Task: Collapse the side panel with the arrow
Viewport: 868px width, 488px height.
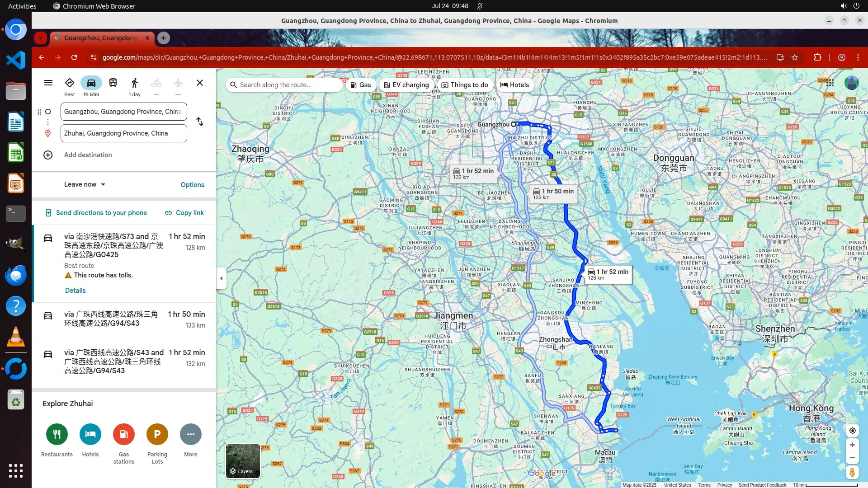Action: (x=221, y=278)
